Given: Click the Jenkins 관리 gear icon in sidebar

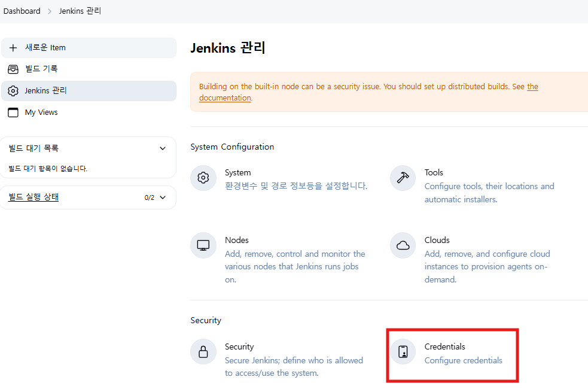Looking at the screenshot, I should pos(13,91).
